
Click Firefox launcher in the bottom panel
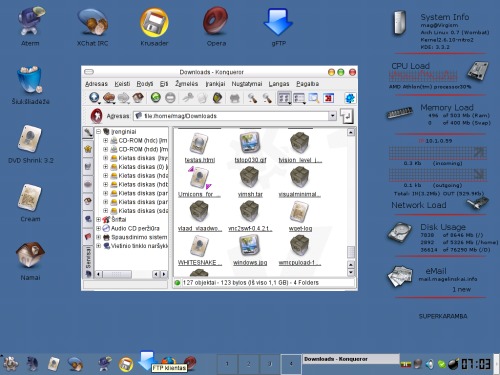click(169, 362)
